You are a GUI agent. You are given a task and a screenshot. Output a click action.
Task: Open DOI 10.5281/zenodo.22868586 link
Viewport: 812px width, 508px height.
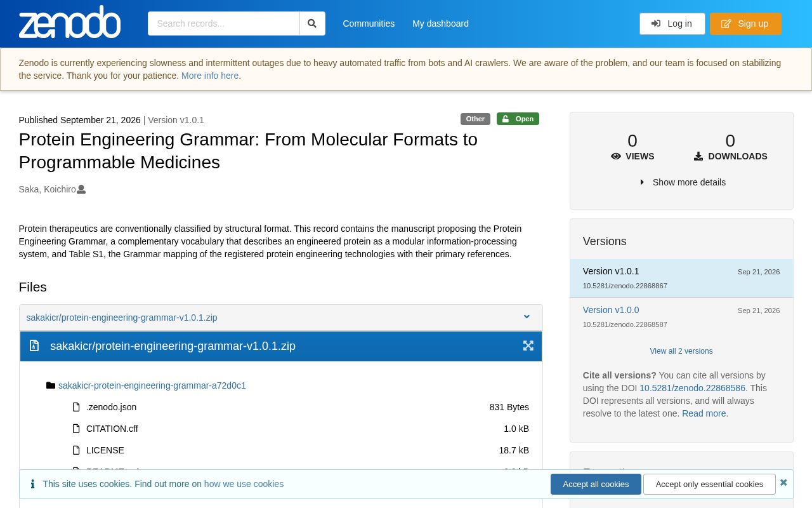point(693,388)
